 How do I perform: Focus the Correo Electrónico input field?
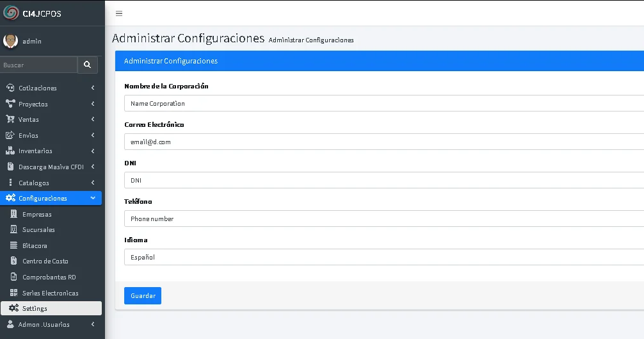pos(383,142)
